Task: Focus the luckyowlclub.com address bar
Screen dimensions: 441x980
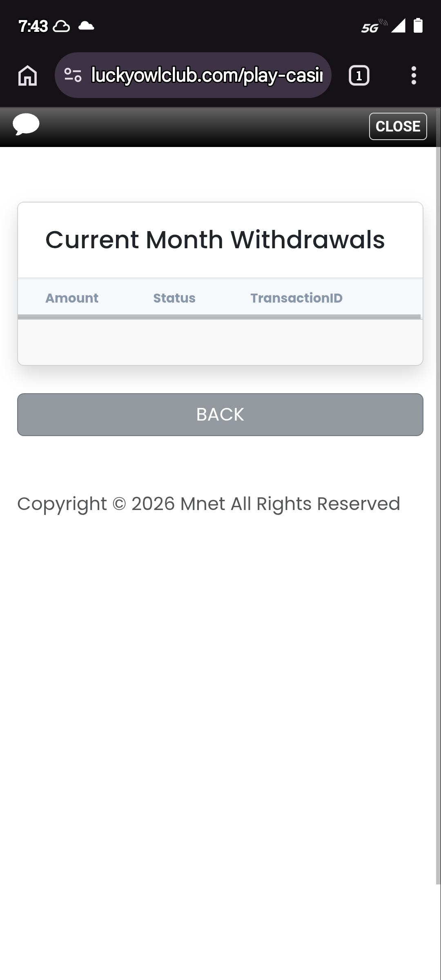Action: 207,75
